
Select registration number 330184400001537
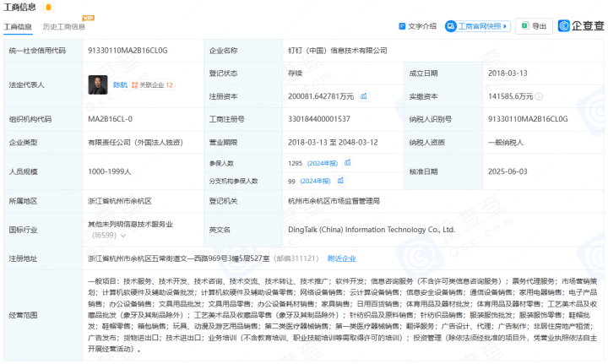319,119
